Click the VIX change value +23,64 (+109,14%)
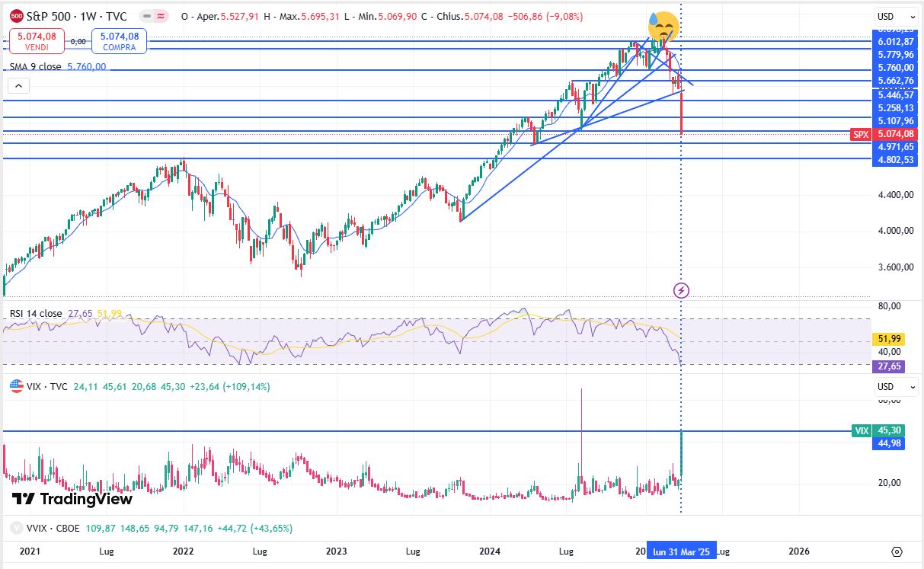The image size is (924, 569). (229, 387)
